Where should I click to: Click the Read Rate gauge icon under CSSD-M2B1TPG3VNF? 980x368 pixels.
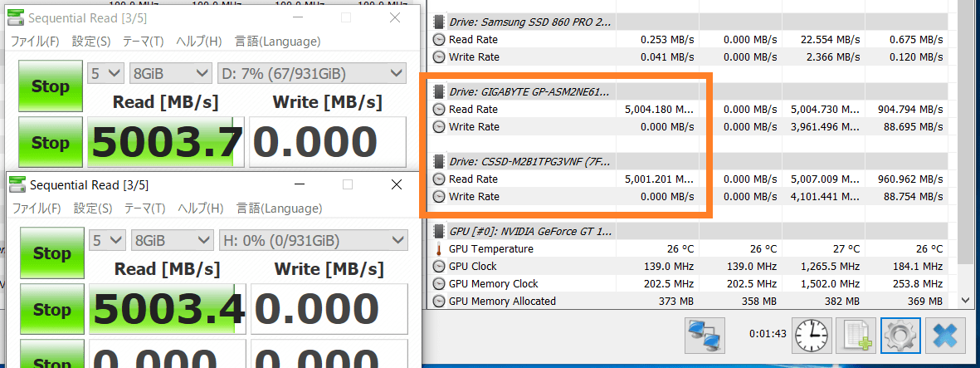point(439,179)
